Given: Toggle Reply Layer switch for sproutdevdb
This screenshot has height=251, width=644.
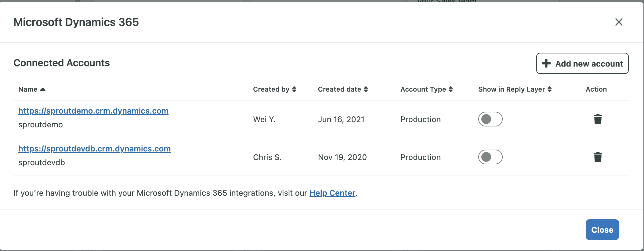Looking at the screenshot, I should [x=490, y=157].
